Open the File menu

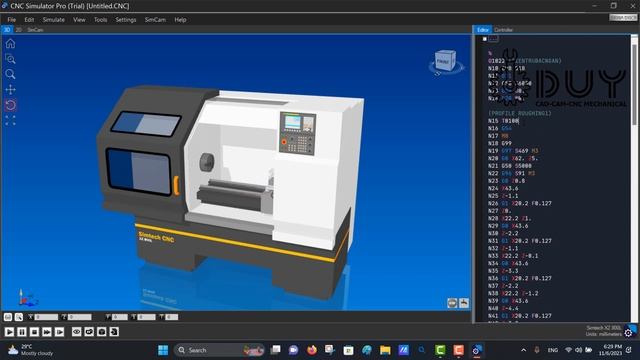tap(11, 20)
